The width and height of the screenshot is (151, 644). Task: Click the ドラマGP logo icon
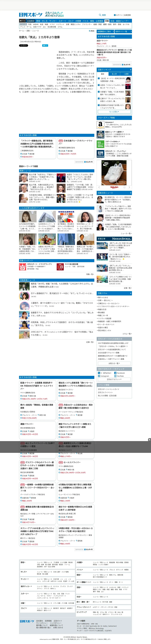pyautogui.click(x=22, y=267)
